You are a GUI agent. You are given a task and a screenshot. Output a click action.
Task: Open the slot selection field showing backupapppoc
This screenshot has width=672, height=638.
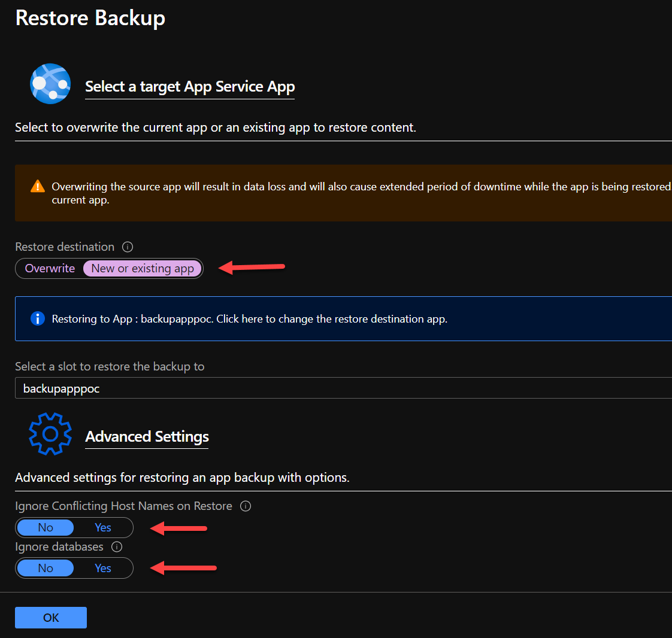coord(240,388)
